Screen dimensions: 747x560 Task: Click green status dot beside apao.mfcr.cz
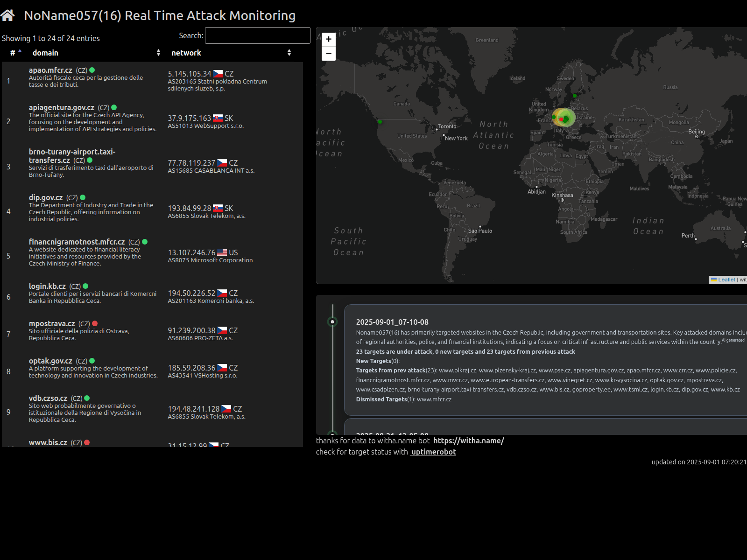point(92,70)
